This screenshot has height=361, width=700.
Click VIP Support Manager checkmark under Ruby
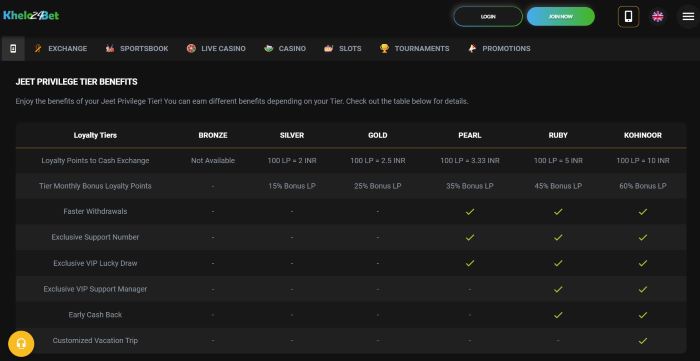coord(558,289)
